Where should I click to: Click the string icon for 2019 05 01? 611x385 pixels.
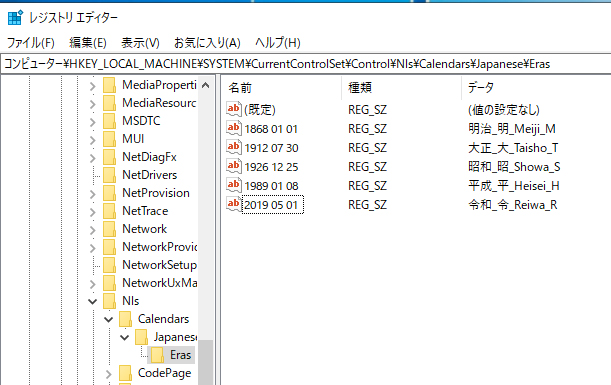234,204
